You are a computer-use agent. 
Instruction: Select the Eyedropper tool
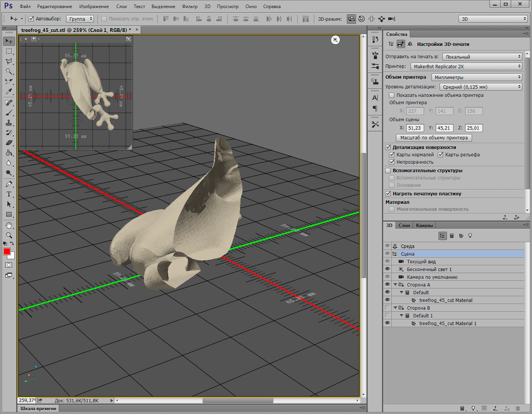pos(9,92)
